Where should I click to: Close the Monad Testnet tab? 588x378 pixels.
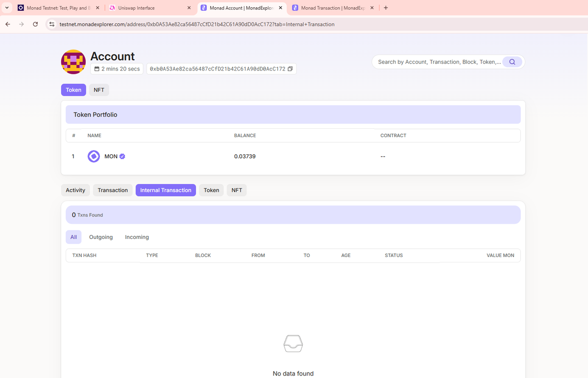[98, 8]
